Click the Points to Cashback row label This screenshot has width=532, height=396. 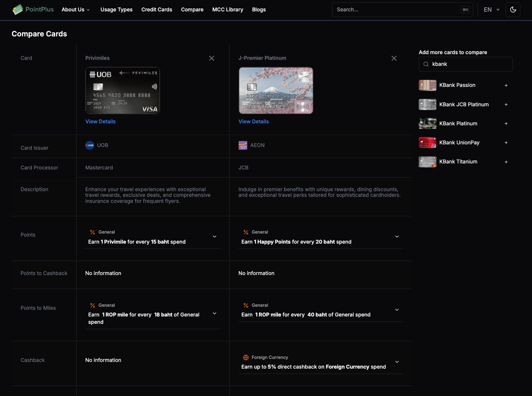point(44,273)
